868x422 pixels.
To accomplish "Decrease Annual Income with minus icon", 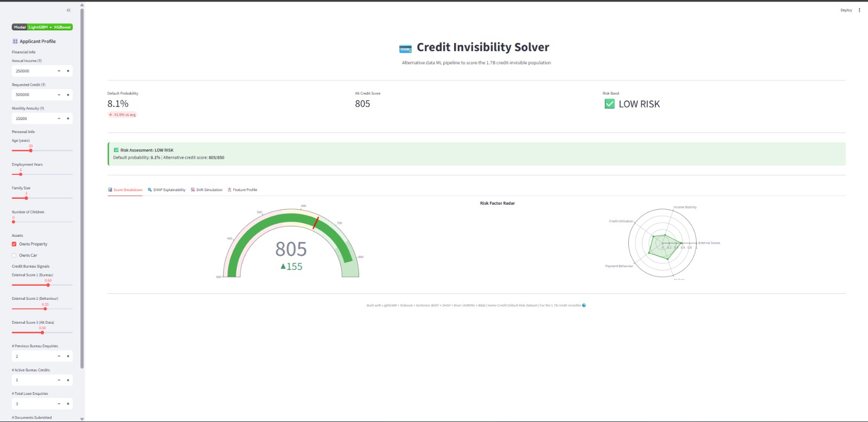I will [x=59, y=71].
